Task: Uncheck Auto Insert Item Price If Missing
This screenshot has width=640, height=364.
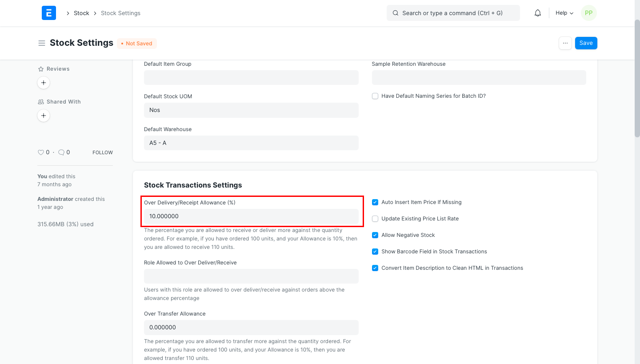Action: pyautogui.click(x=375, y=202)
